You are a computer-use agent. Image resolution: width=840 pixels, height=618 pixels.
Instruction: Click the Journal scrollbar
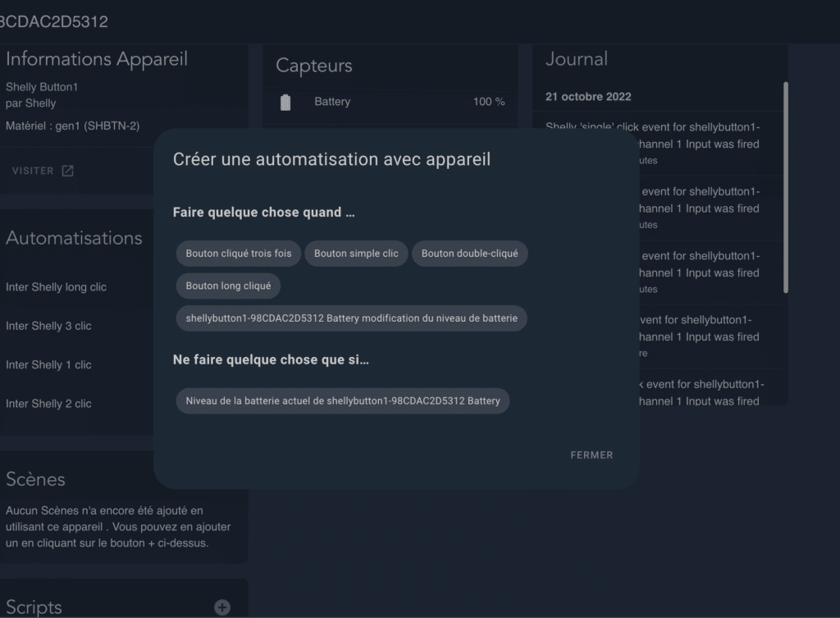coord(785,188)
